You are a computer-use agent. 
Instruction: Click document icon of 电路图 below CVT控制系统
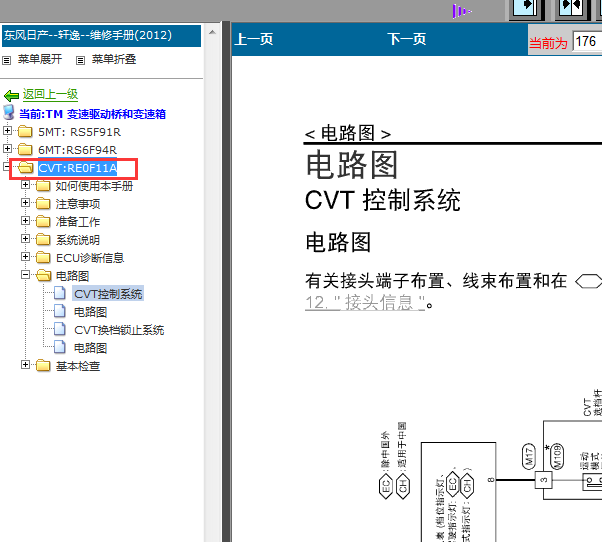pos(60,311)
